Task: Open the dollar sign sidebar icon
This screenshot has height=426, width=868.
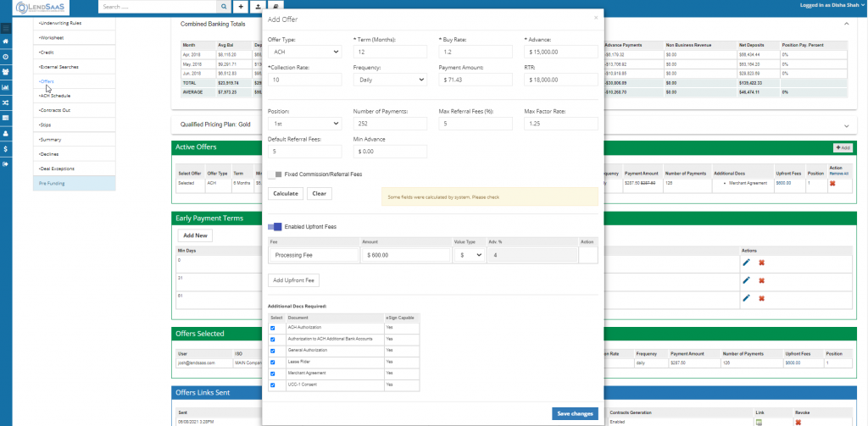Action: pos(6,149)
